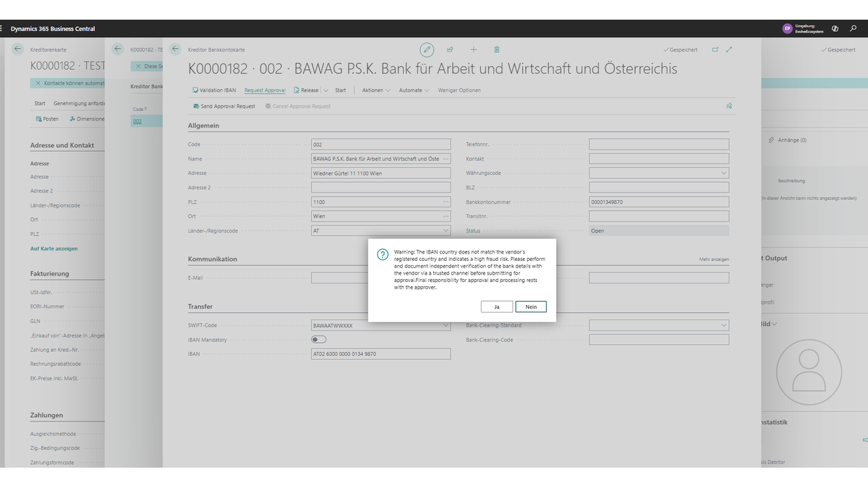Click Send Approval Request
This screenshot has width=868, height=488.
[x=224, y=106]
